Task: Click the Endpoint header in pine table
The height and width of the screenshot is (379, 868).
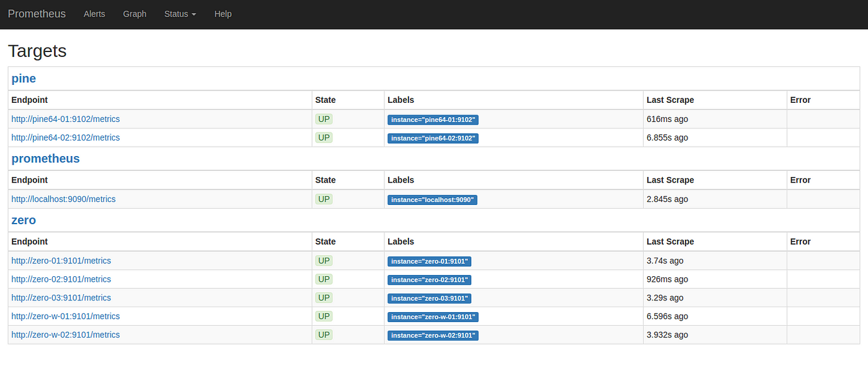Action: pyautogui.click(x=29, y=100)
